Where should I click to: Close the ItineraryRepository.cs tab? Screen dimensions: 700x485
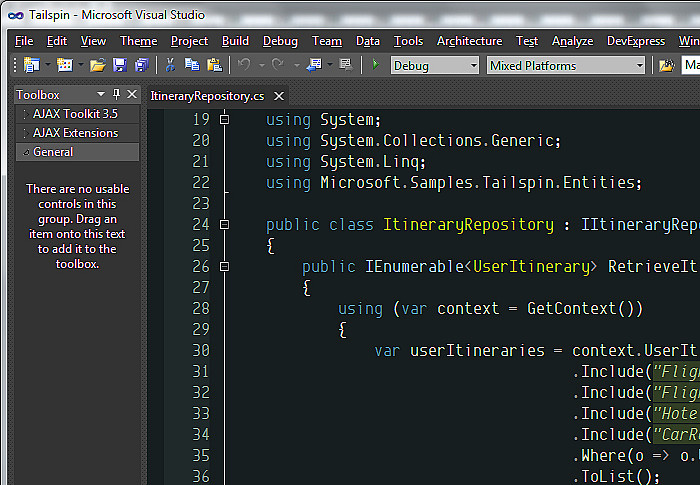click(279, 96)
